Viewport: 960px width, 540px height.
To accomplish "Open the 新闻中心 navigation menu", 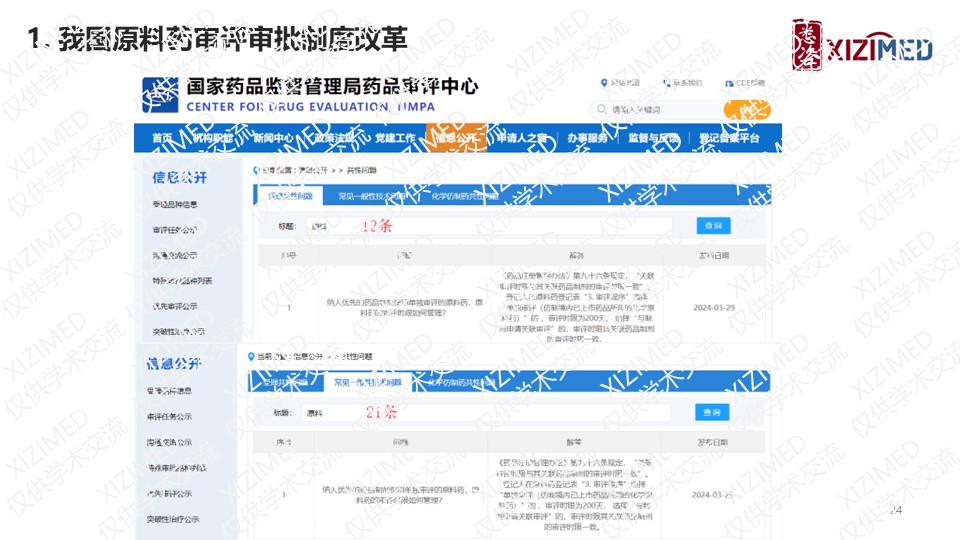I will pos(273,138).
